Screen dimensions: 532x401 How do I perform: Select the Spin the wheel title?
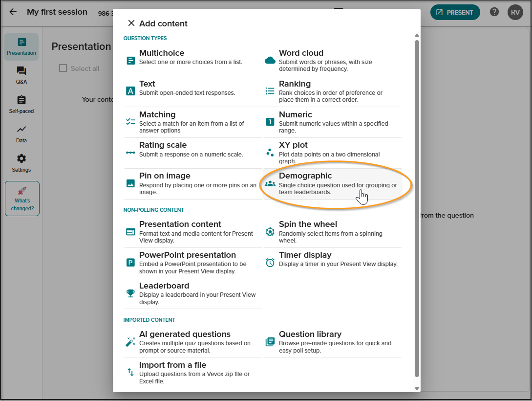(x=308, y=224)
